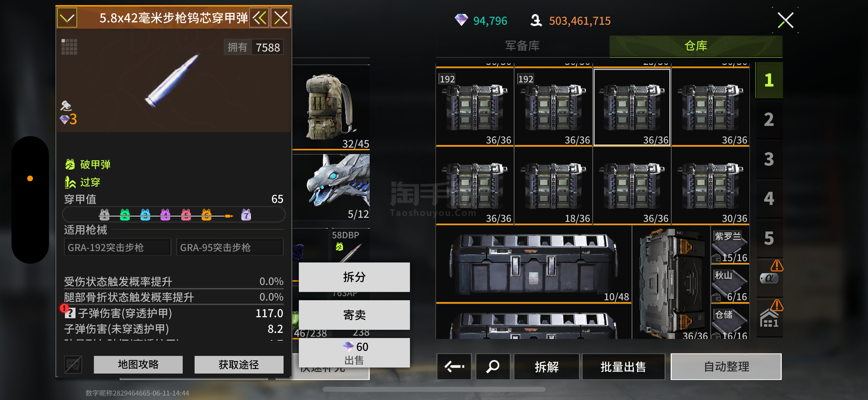This screenshot has width=868, height=400.
Task: Click the 批量出售 bulk sell button
Action: click(623, 366)
